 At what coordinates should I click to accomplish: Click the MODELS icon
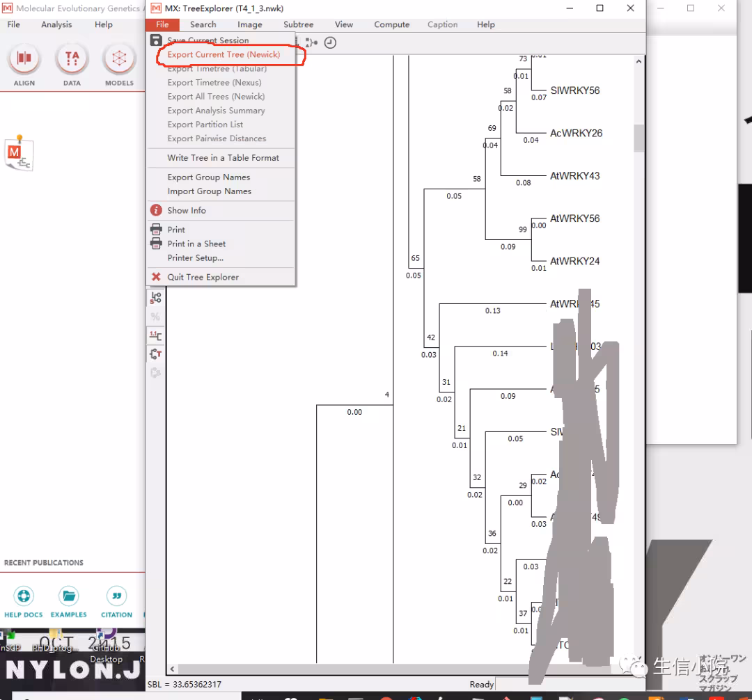(119, 59)
